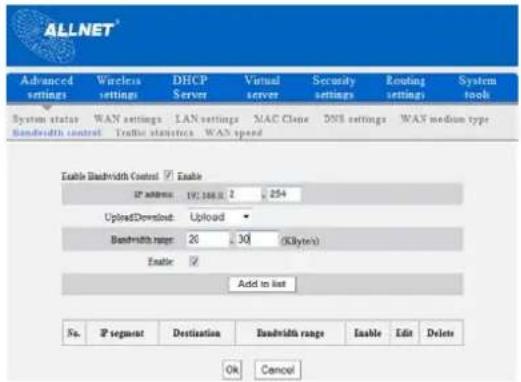Open the Virtual server tab

[x=262, y=87]
